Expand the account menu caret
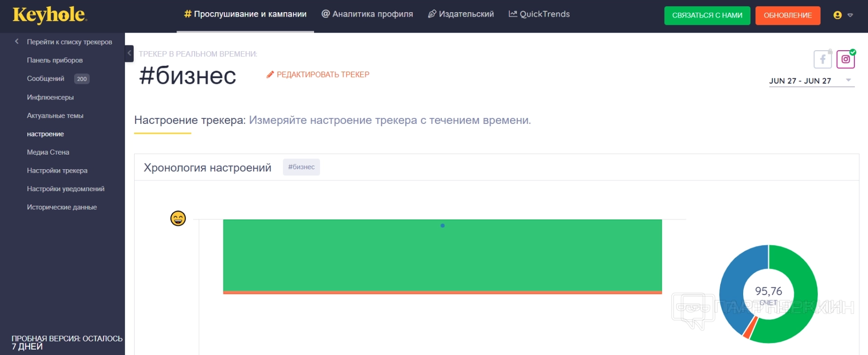868x355 pixels. (x=850, y=15)
